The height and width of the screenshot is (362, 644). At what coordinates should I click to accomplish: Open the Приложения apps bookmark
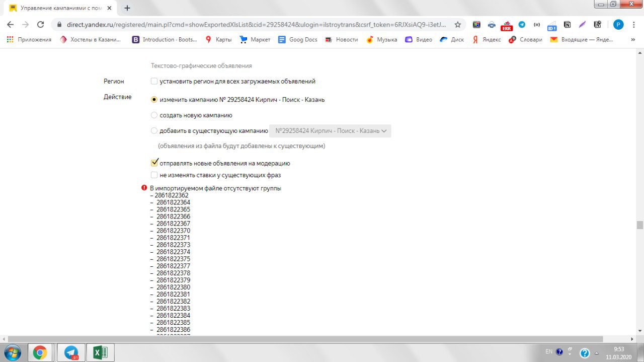pos(29,39)
